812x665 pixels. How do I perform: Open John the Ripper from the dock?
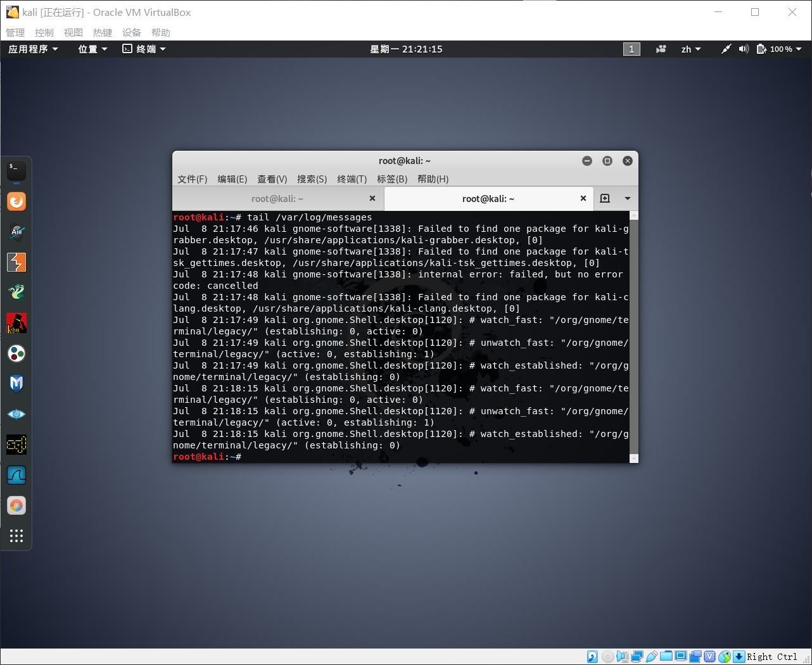pyautogui.click(x=16, y=323)
